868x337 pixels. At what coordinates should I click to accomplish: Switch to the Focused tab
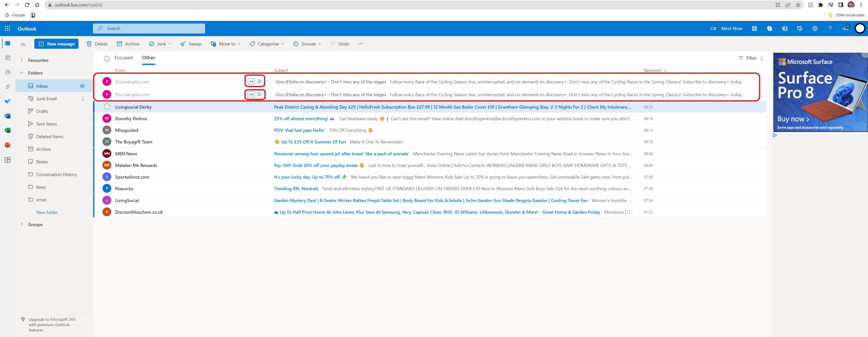tap(124, 58)
